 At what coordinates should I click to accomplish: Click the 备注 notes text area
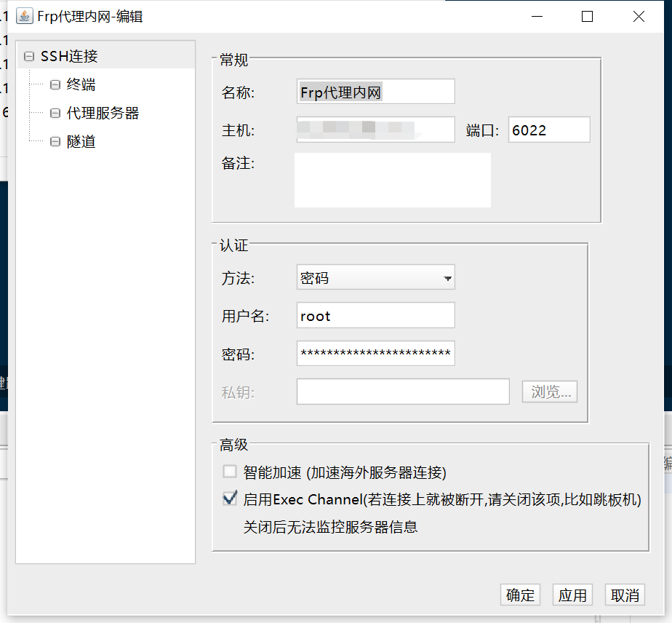[393, 180]
